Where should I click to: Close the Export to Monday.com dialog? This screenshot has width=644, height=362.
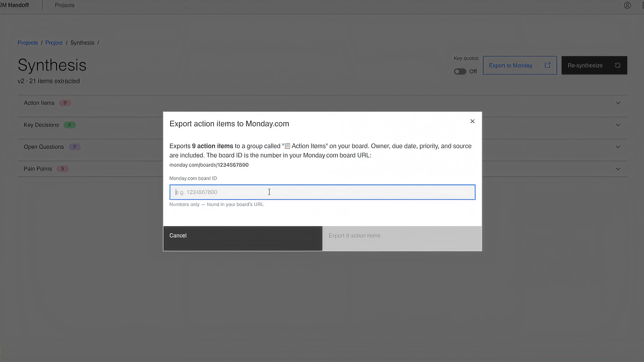[472, 121]
